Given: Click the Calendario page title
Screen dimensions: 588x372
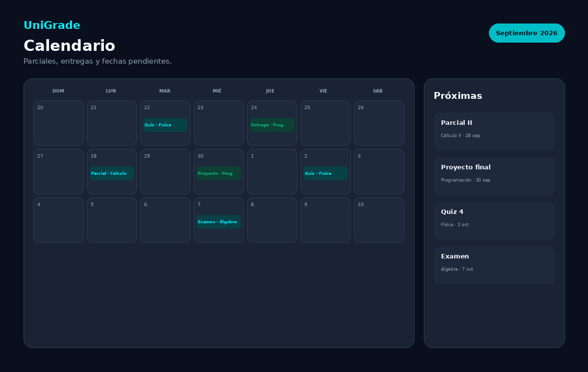Looking at the screenshot, I should click(x=70, y=46).
